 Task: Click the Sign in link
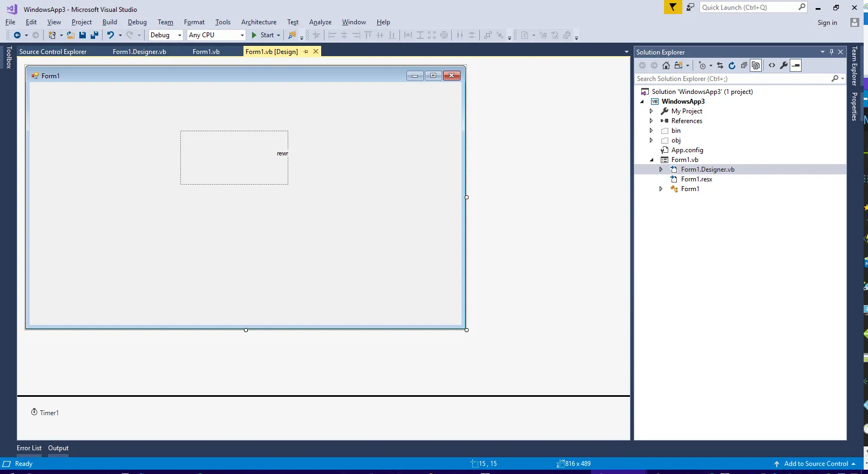coord(827,23)
